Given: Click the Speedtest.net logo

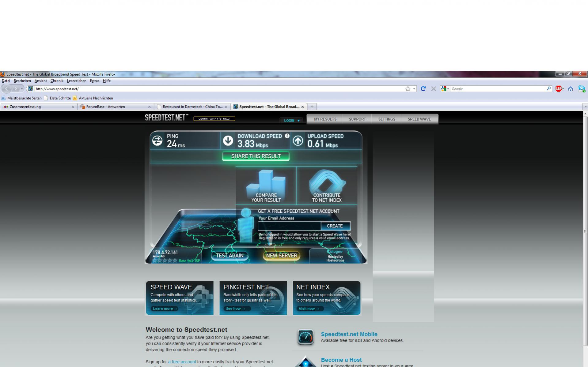Looking at the screenshot, I should [166, 118].
